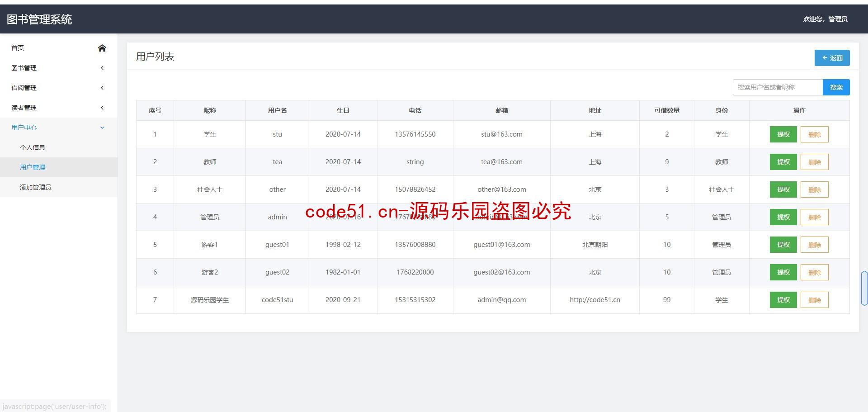Open the 读者管理 sidebar menu

pyautogui.click(x=59, y=108)
